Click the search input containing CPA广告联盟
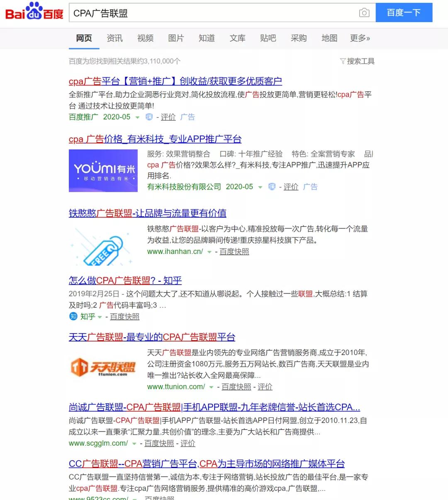Image resolution: width=448 pixels, height=500 pixels. click(212, 13)
